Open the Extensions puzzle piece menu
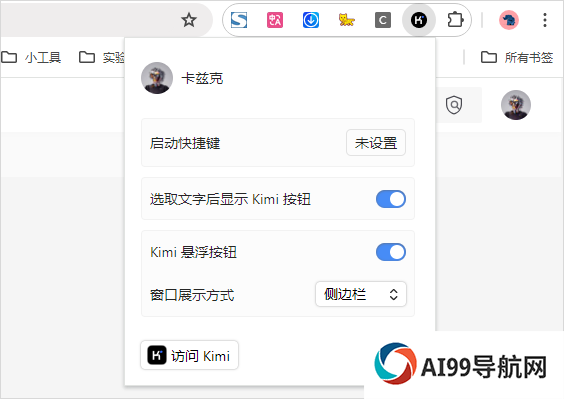This screenshot has height=399, width=564. pyautogui.click(x=455, y=20)
